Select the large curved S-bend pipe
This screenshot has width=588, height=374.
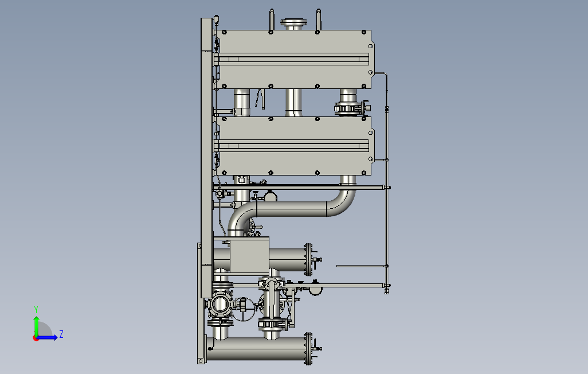pos(292,208)
